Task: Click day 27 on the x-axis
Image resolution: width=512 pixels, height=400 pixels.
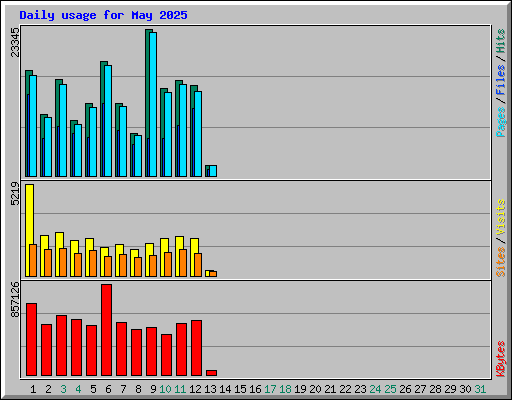Action: [420, 389]
